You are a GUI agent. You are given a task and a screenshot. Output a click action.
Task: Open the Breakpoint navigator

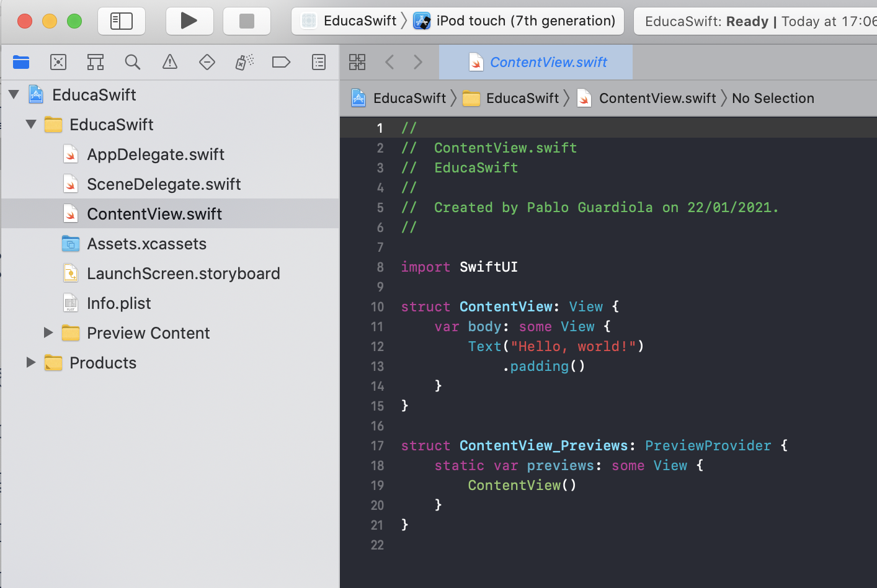coord(282,62)
